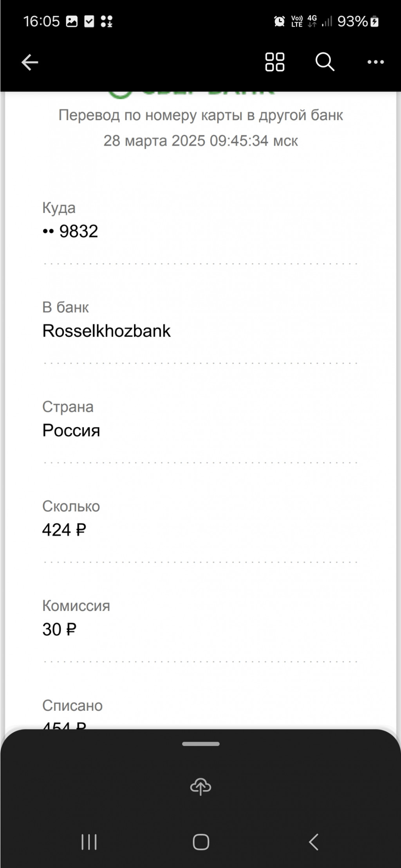
Task: Open the four-squares grid view icon
Action: 275,62
